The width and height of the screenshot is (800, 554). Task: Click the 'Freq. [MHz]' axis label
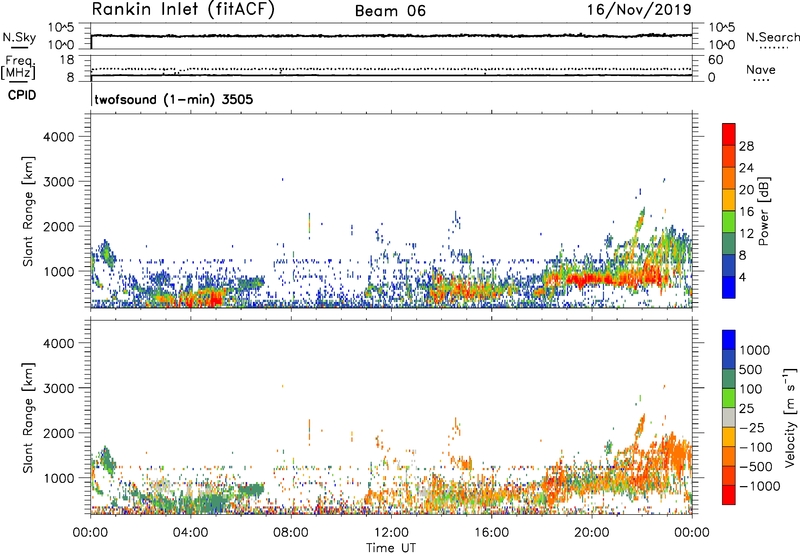click(19, 67)
